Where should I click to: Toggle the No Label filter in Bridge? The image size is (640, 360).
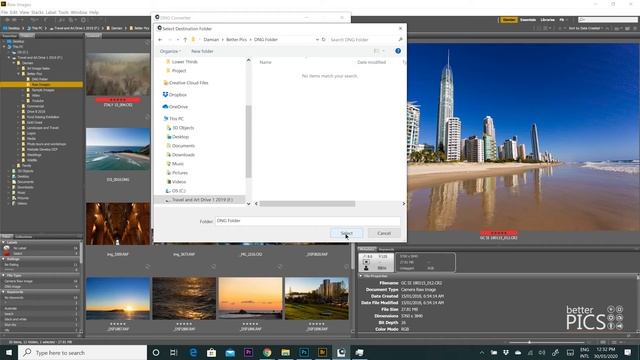pyautogui.click(x=40, y=248)
